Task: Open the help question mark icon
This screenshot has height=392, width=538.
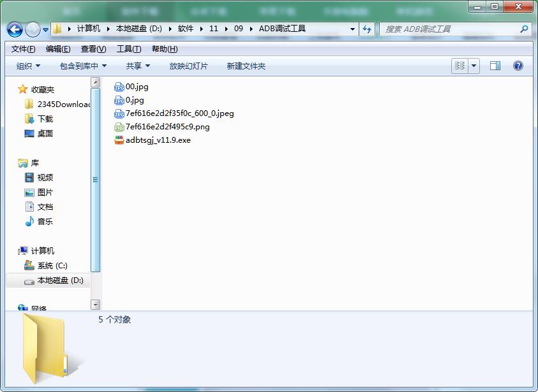Action: pyautogui.click(x=518, y=66)
